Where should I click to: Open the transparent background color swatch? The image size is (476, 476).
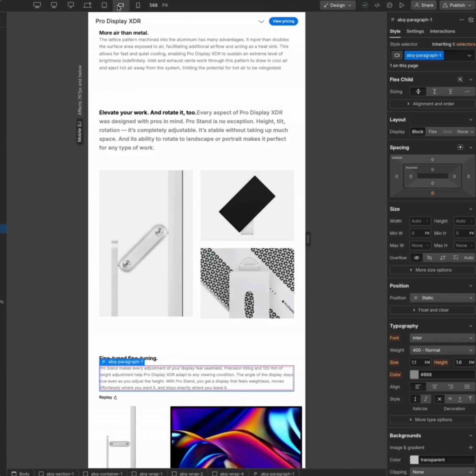(414, 459)
